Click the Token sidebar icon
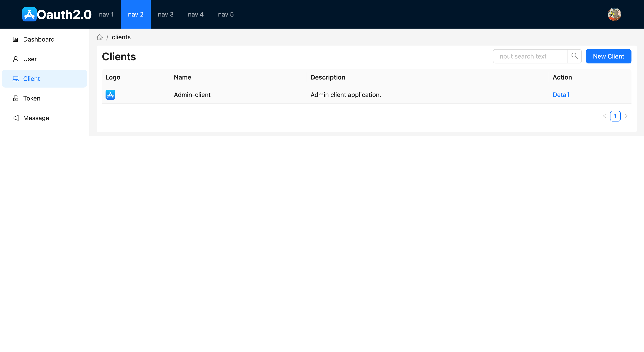 (16, 98)
